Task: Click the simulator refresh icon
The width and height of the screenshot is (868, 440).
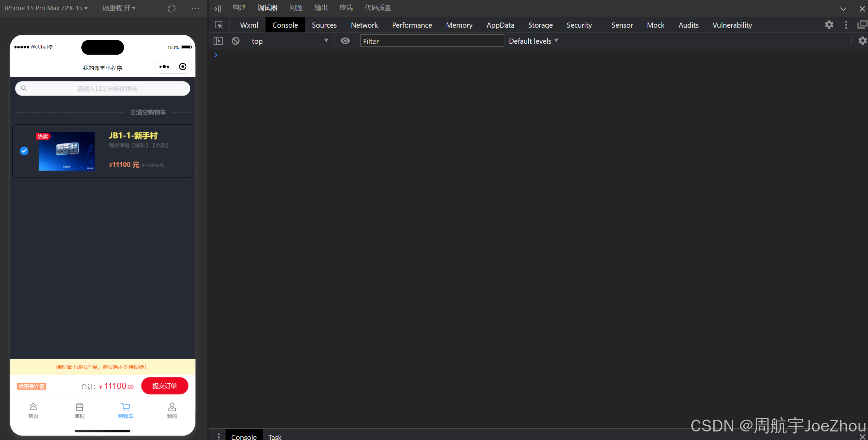Action: (172, 8)
